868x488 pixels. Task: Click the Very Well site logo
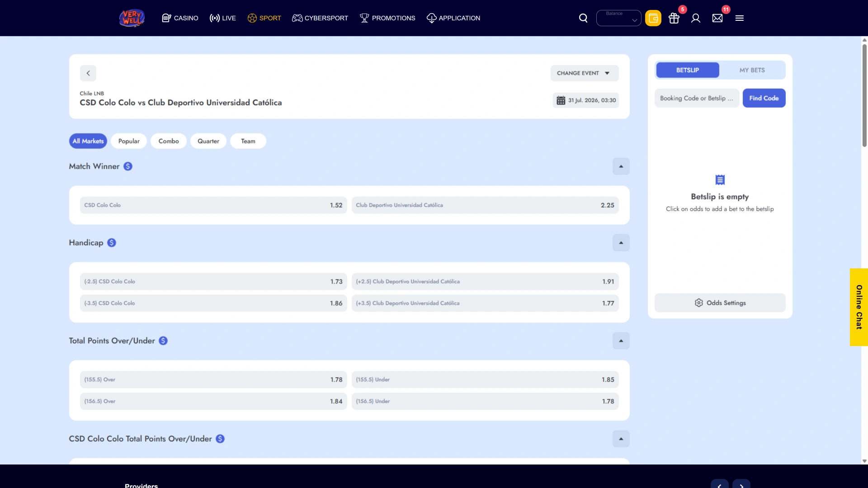coord(132,18)
